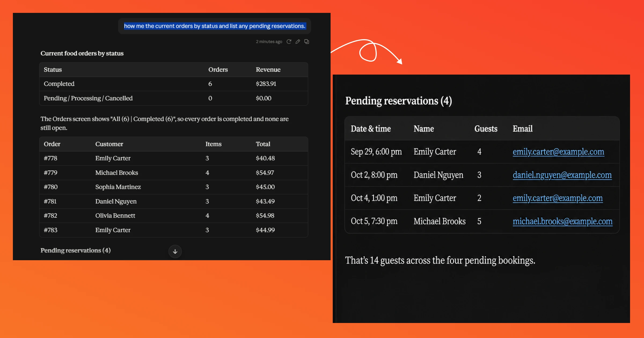This screenshot has height=338, width=644.
Task: Click 'Daniel Nguyen' in the orders table
Action: [x=116, y=201]
